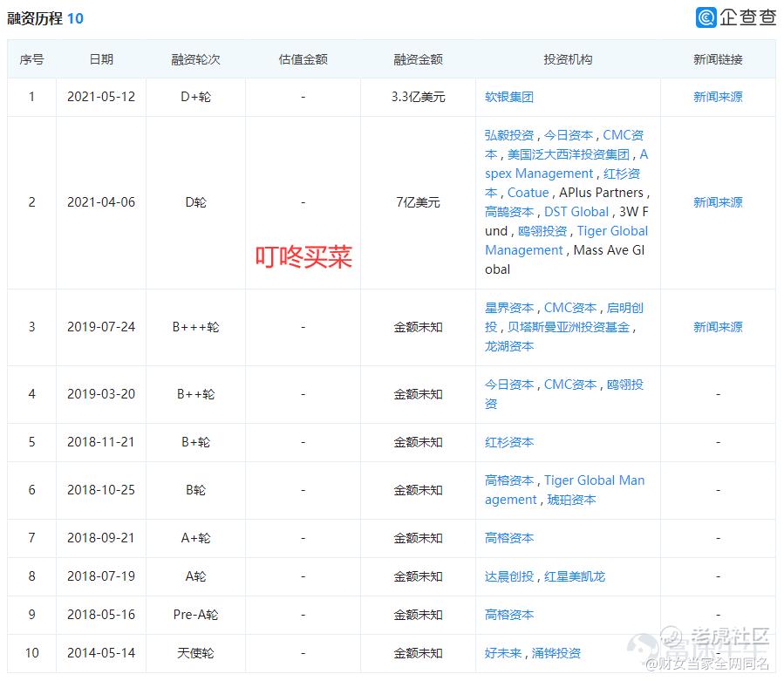Click the APlus Partners investor text
784x681 pixels.
601,193
